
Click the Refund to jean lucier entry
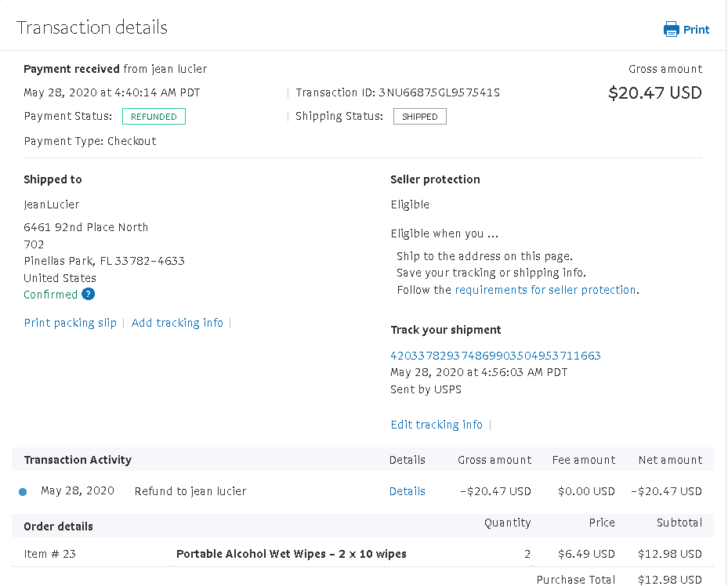point(190,491)
